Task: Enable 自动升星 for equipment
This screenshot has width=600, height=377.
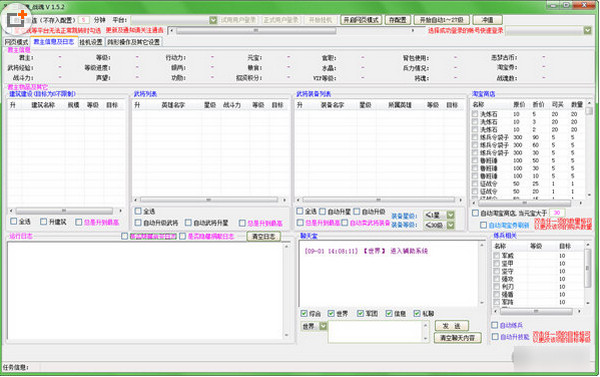Action: pyautogui.click(x=323, y=211)
